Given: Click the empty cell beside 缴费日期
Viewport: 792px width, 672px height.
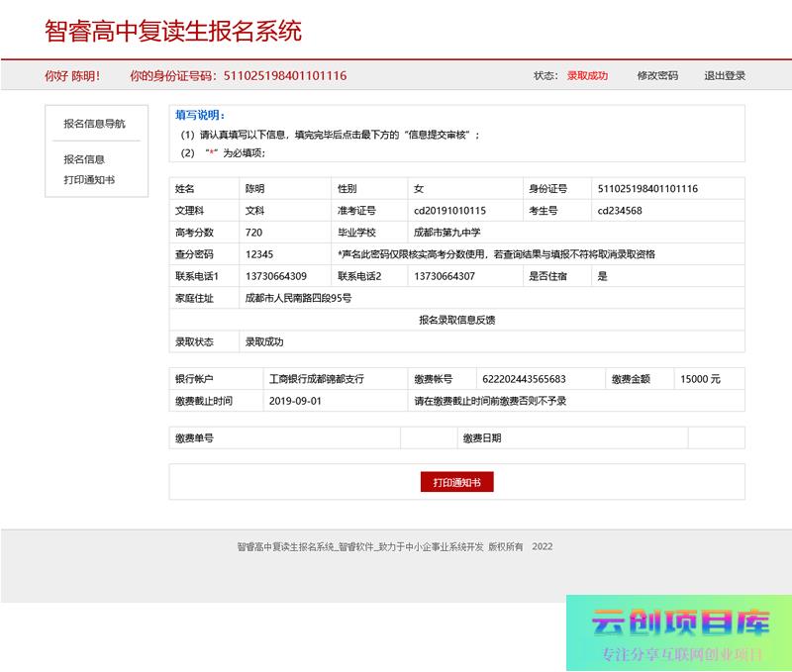Looking at the screenshot, I should tap(716, 437).
